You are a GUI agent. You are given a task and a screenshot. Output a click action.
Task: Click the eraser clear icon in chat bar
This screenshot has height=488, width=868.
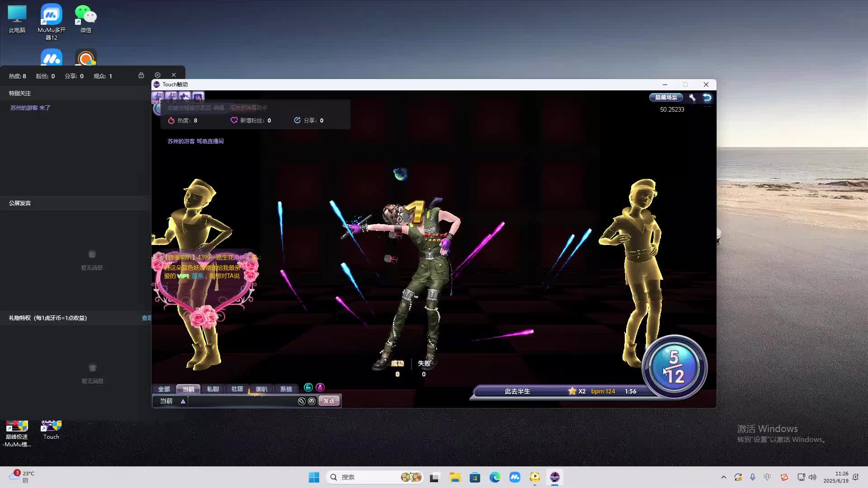(x=302, y=401)
